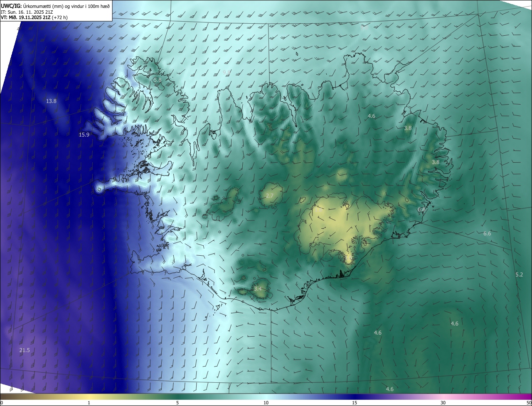The width and height of the screenshot is (532, 406).
Task: Click the '30' tick on color scale
Action: point(443,403)
